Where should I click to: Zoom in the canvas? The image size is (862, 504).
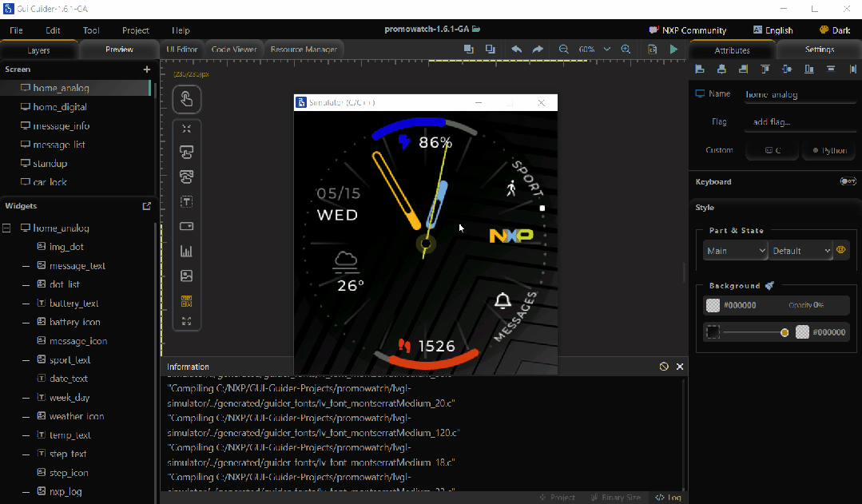pyautogui.click(x=626, y=50)
